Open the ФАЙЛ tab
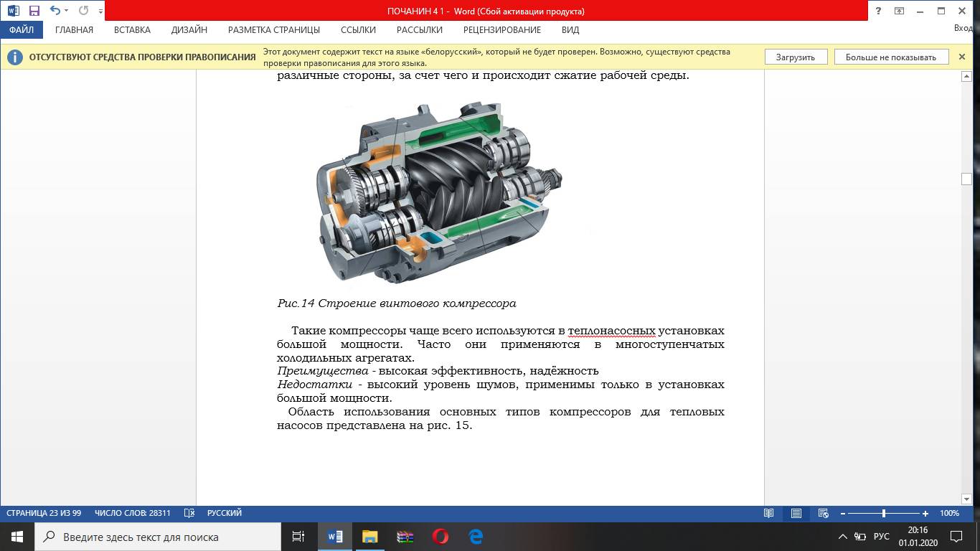 (22, 29)
